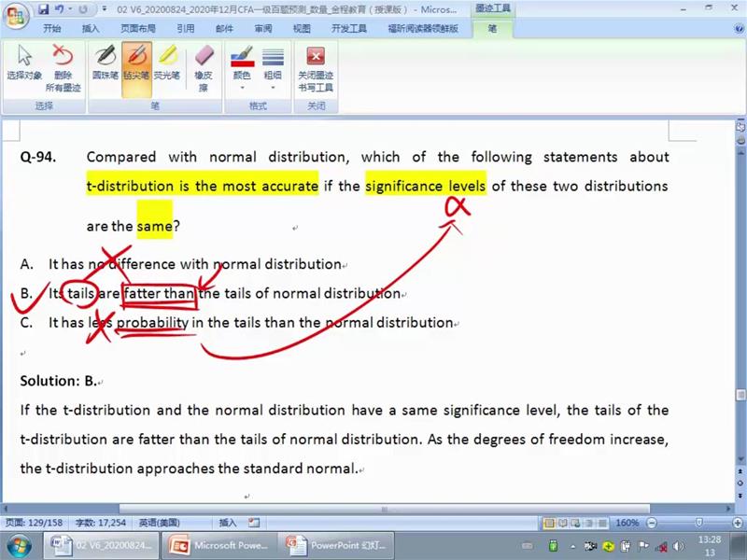
Task: Click the 160% zoom level button
Action: 626,523
